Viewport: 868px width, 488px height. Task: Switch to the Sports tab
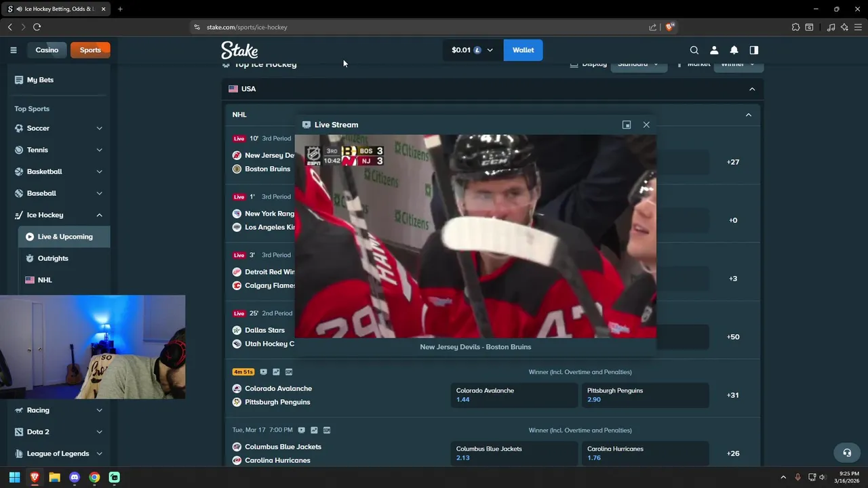click(x=90, y=50)
